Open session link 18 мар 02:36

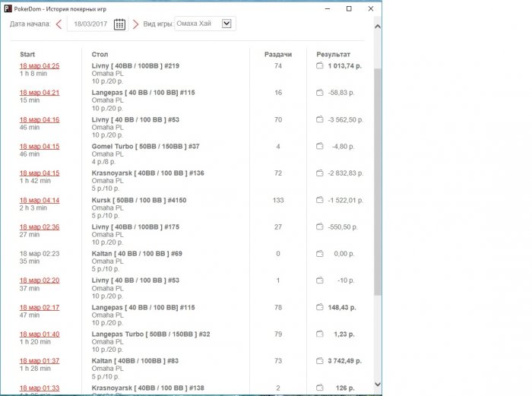(40, 227)
